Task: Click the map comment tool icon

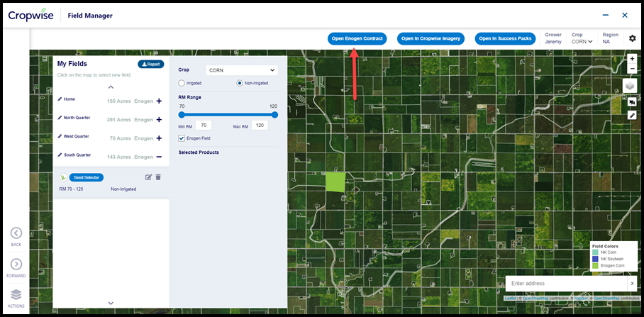Action: coord(632,102)
